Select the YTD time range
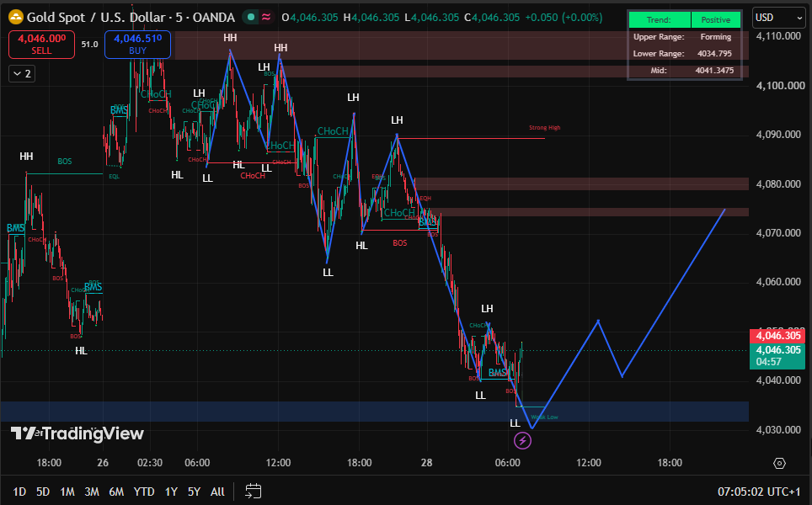Viewport: 812px width, 505px height. (144, 492)
